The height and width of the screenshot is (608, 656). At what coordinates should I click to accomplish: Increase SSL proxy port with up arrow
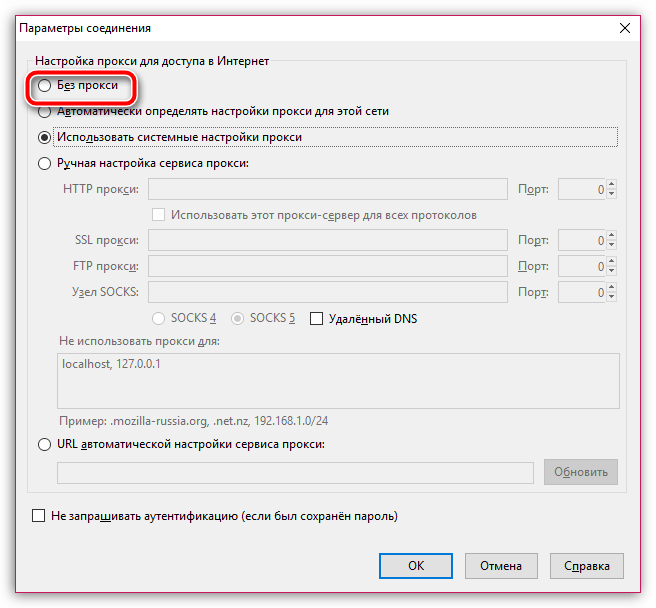click(612, 235)
